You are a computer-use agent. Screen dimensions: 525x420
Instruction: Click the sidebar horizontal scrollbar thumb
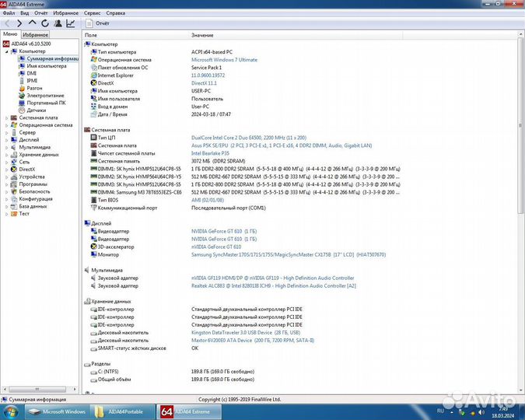37,389
